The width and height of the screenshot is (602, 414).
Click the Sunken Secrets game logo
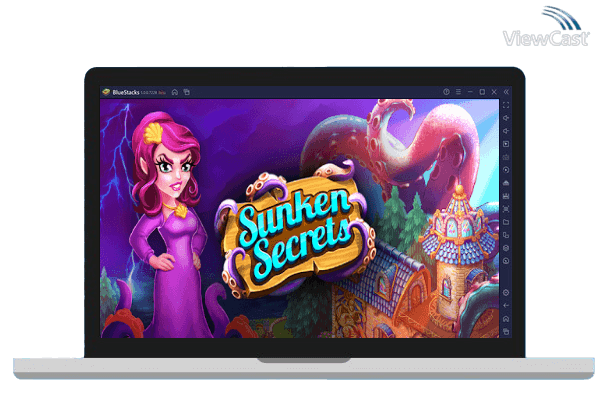pos(296,230)
